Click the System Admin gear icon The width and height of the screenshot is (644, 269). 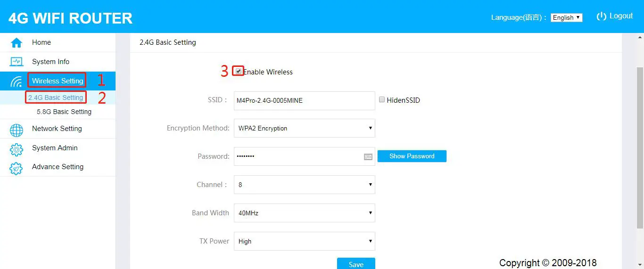[x=17, y=149]
